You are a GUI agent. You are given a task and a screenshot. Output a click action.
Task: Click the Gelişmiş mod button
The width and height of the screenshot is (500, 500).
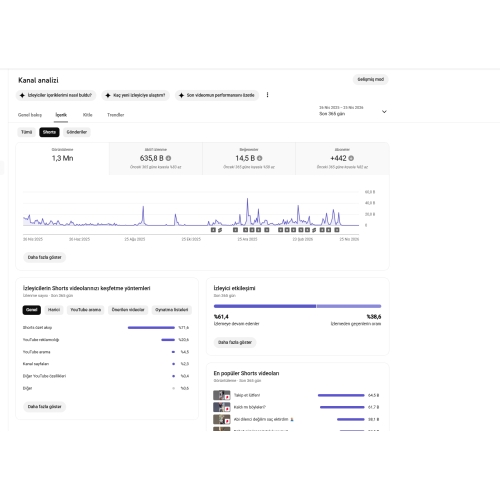click(x=371, y=79)
